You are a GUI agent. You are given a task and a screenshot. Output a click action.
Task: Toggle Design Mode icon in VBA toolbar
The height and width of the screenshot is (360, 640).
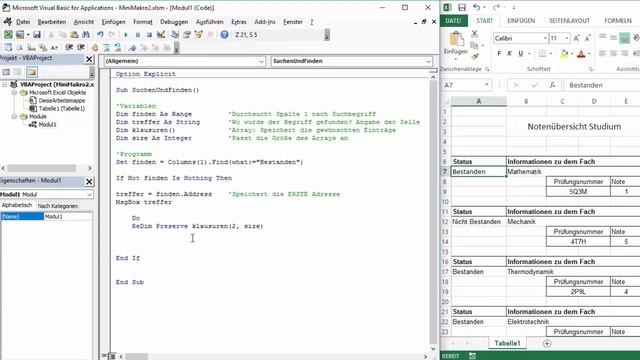(x=161, y=35)
